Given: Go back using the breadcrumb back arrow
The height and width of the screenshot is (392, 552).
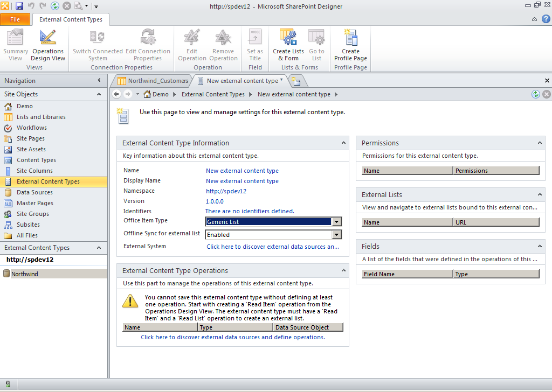Looking at the screenshot, I should pyautogui.click(x=116, y=94).
